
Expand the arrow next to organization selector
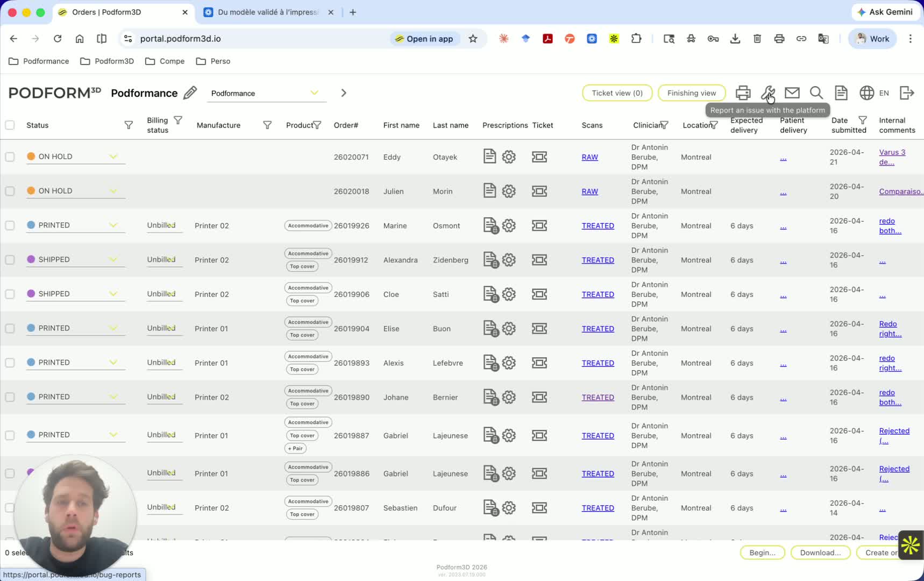[344, 93]
